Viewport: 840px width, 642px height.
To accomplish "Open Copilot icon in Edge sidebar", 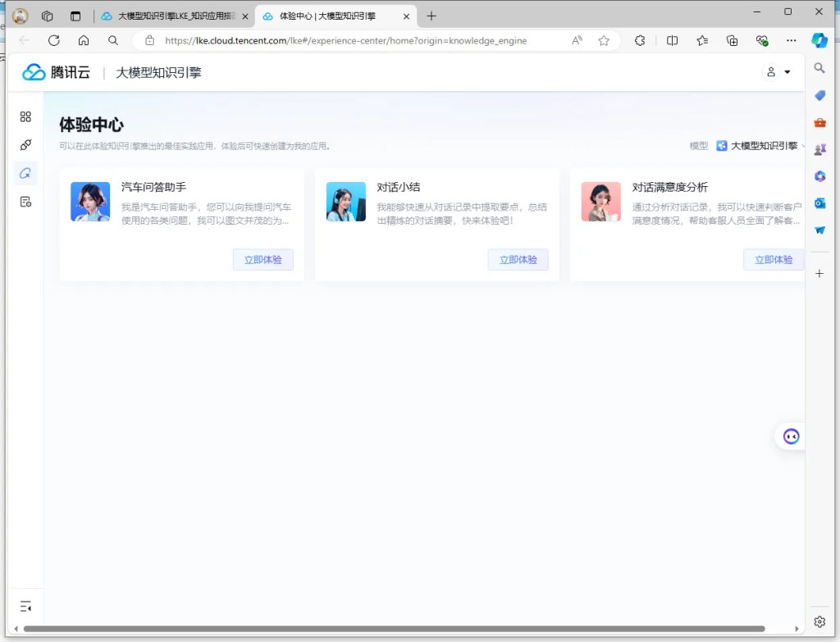I will click(x=819, y=40).
